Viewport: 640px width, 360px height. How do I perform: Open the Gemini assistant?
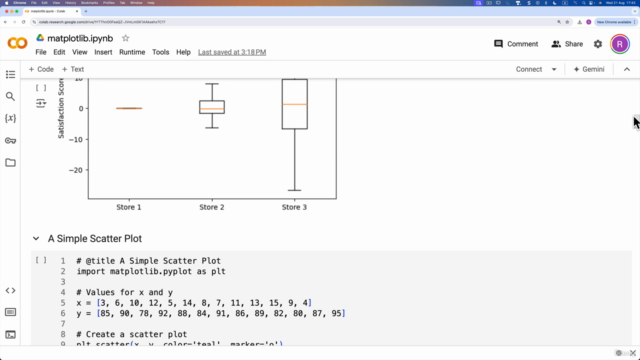click(x=589, y=69)
